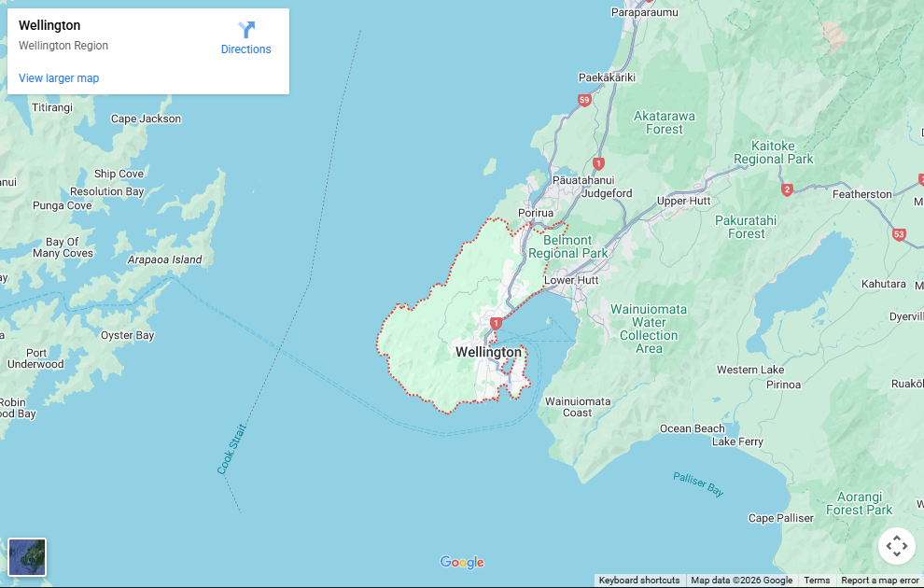Click Highway 1 shield near Pāuatahanui
Screen dimensions: 924x588
[598, 163]
